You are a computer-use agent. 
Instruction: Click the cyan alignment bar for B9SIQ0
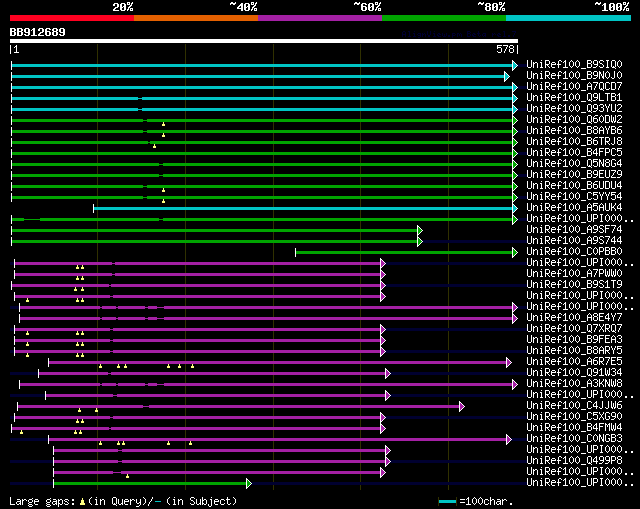(x=262, y=65)
